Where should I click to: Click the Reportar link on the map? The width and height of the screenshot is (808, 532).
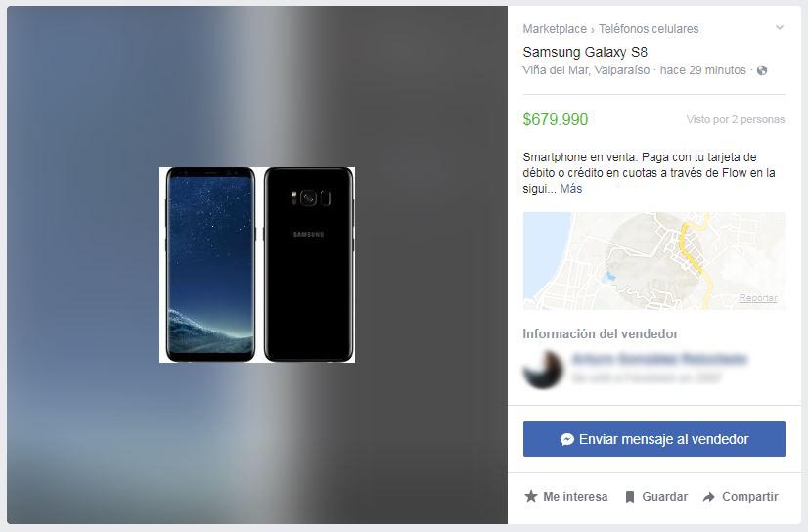[757, 298]
